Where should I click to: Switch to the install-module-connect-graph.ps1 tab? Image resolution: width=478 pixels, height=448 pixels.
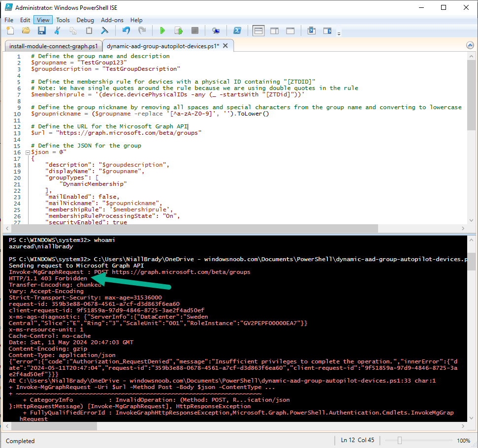coord(53,46)
